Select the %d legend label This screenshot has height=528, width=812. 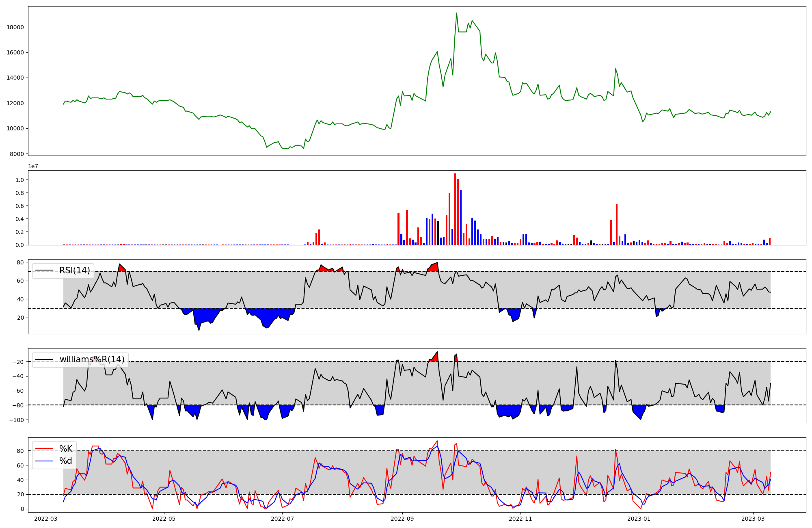(66, 461)
